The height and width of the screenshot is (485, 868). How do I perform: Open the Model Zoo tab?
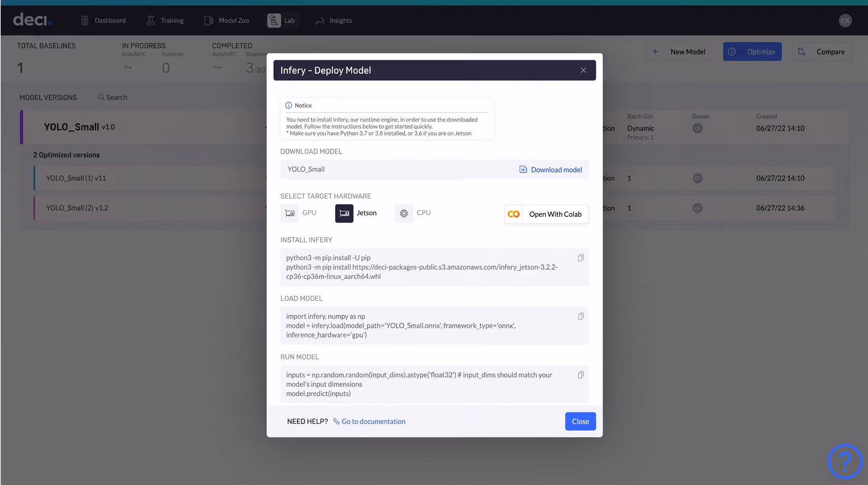[x=226, y=20]
